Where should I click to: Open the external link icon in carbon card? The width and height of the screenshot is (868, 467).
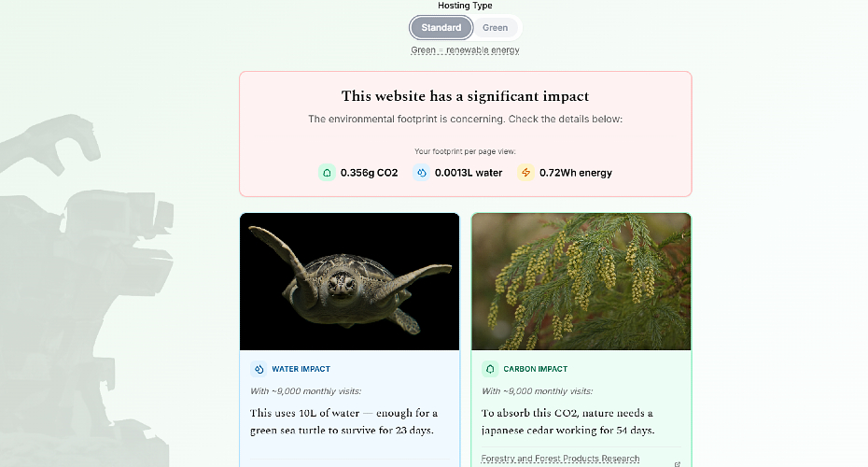pos(677,463)
